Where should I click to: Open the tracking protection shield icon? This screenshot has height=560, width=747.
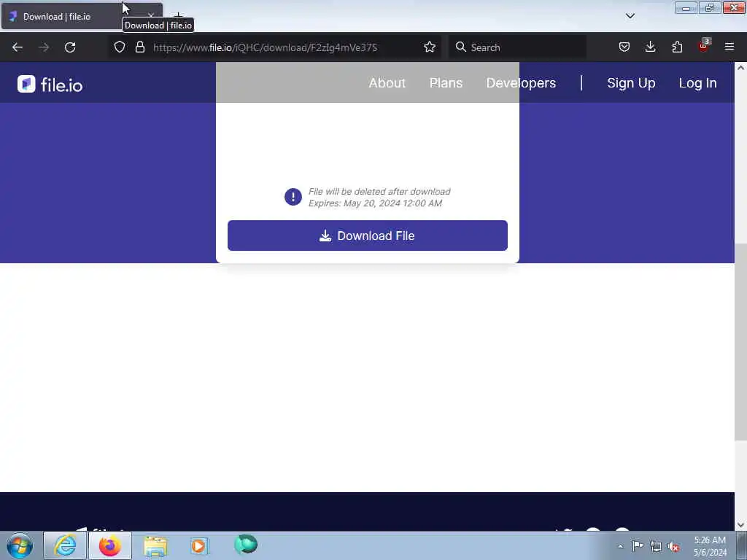click(120, 47)
